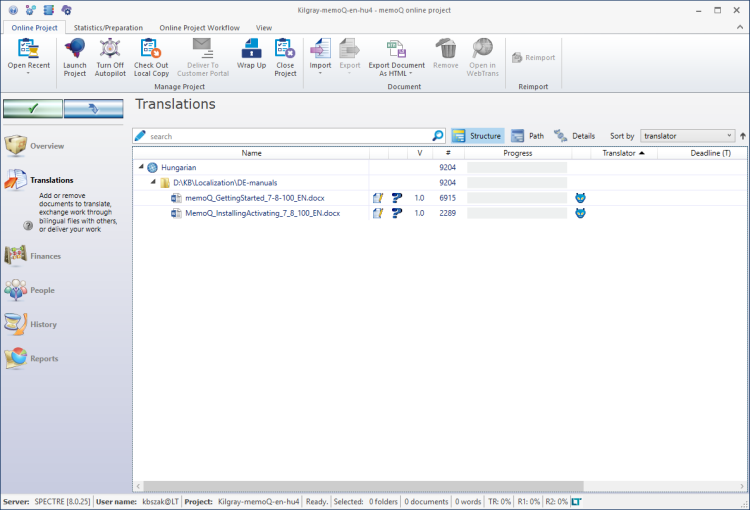Click the search magnifier icon
Viewport: 750px width, 510px height.
point(438,136)
